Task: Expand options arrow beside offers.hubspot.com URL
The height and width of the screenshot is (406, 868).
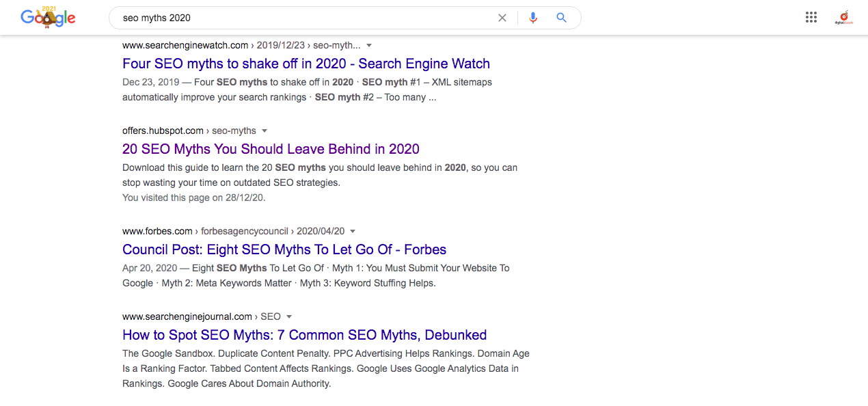Action: coord(265,131)
